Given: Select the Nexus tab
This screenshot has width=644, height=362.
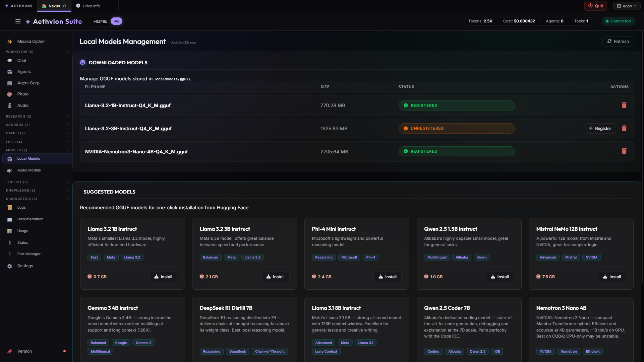Looking at the screenshot, I should click(54, 6).
